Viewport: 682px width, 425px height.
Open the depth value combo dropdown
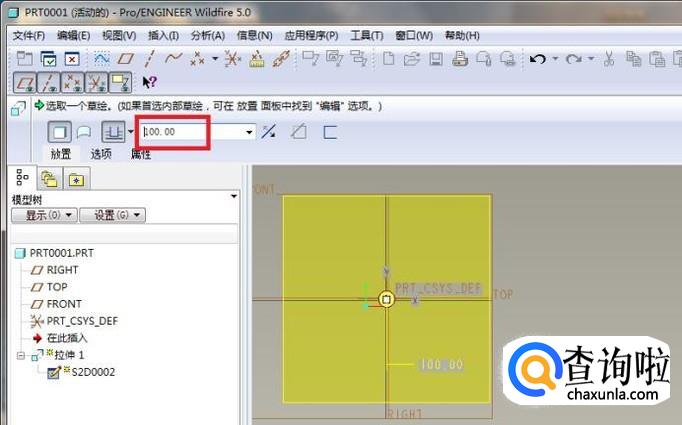[249, 132]
